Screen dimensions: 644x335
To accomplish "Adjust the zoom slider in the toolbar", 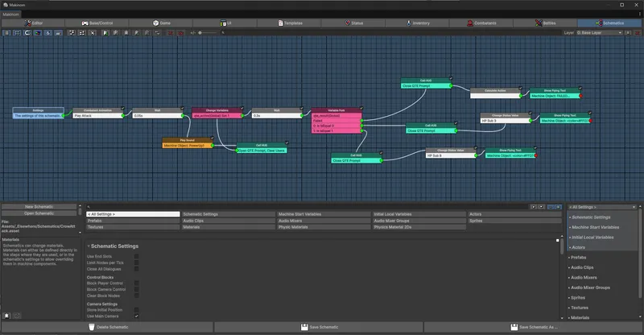I will [x=213, y=33].
